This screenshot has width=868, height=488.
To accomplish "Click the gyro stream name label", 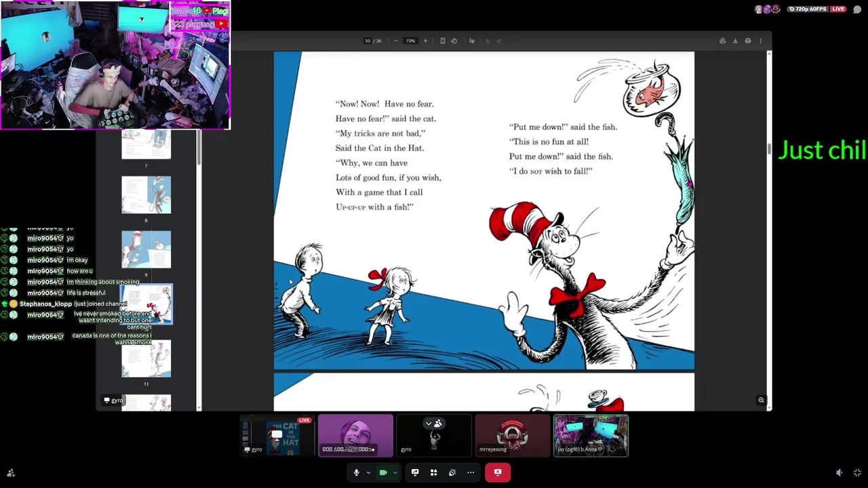I will click(x=113, y=400).
